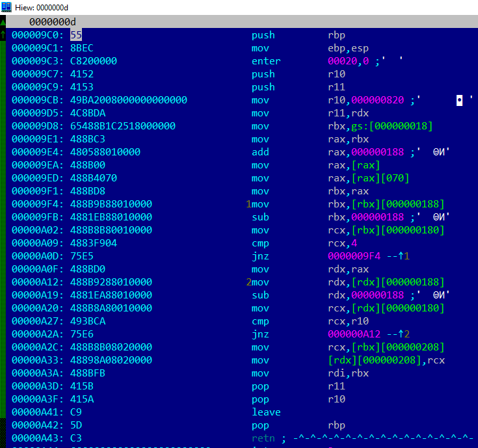Click operand 00020,0
The height and width of the screenshot is (448, 478).
coord(348,61)
